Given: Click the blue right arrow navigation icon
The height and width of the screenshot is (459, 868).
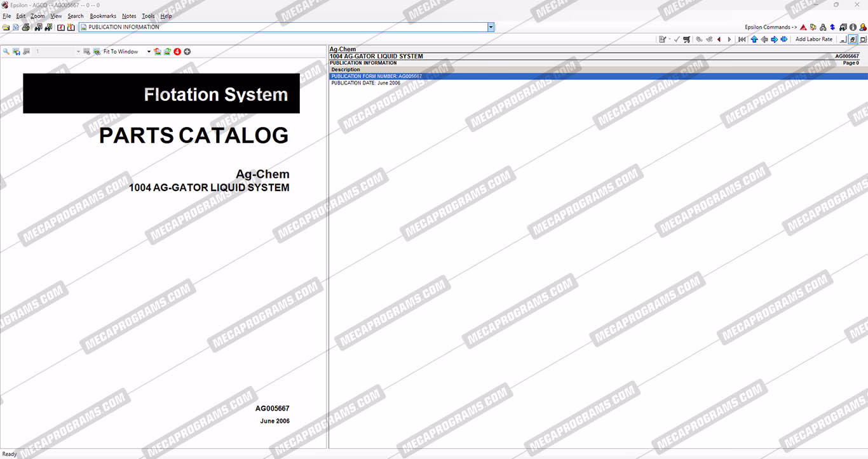Looking at the screenshot, I should (774, 39).
